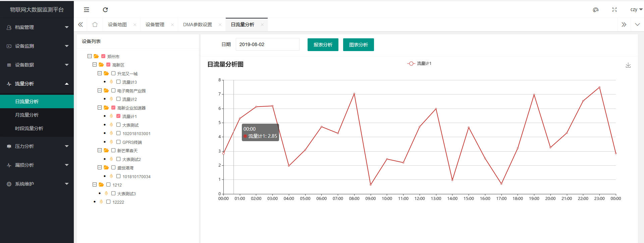Open the czy user dropdown

coord(636,9)
